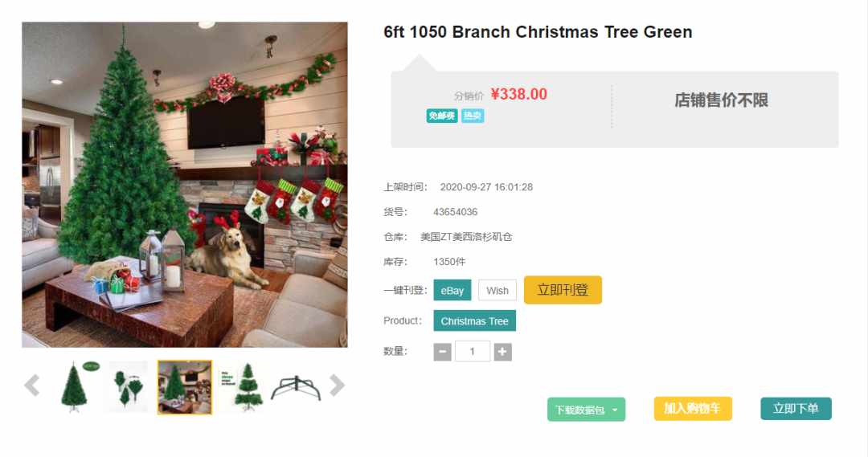Click 立即刊登 publish now button

pos(563,290)
